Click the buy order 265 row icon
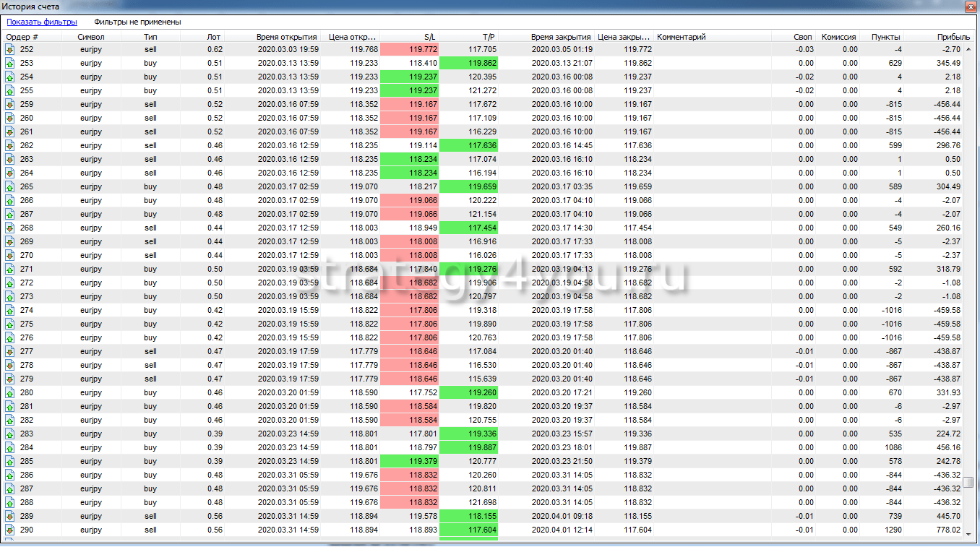Viewport: 980px width, 547px height. click(10, 186)
